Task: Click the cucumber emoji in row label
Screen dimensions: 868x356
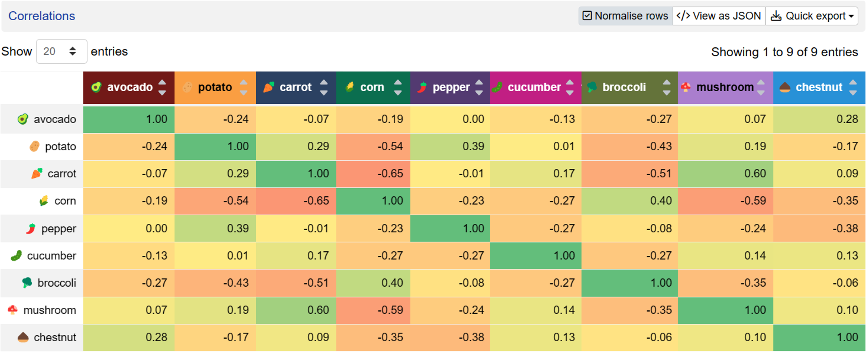Action: [x=16, y=256]
